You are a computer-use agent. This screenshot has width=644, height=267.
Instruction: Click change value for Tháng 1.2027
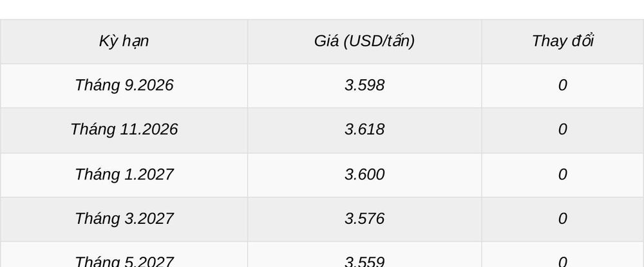563,175
